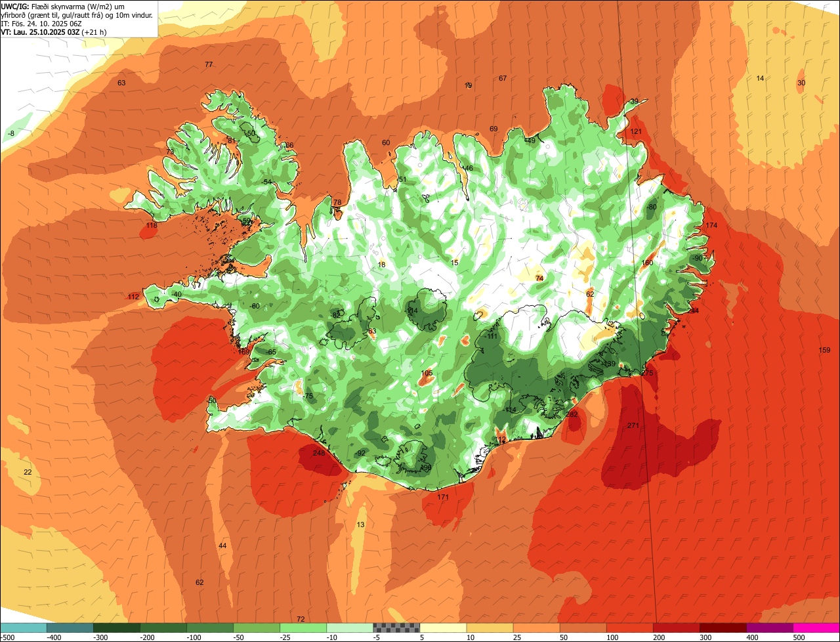Click the red 200 to 300 legend swatch
The width and height of the screenshot is (840, 642).
pos(676,628)
